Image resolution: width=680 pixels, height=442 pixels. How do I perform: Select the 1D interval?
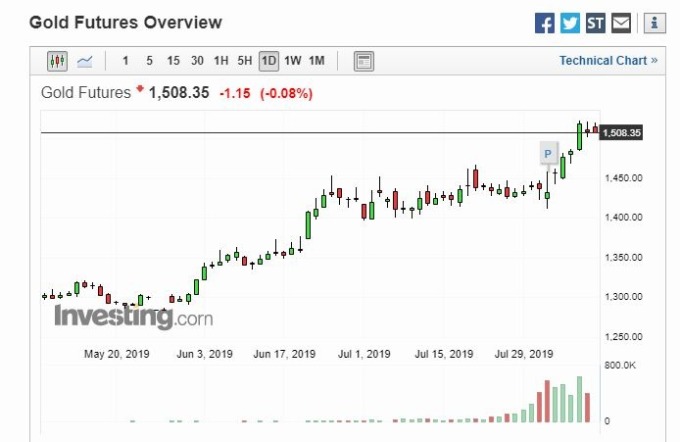[x=269, y=61]
